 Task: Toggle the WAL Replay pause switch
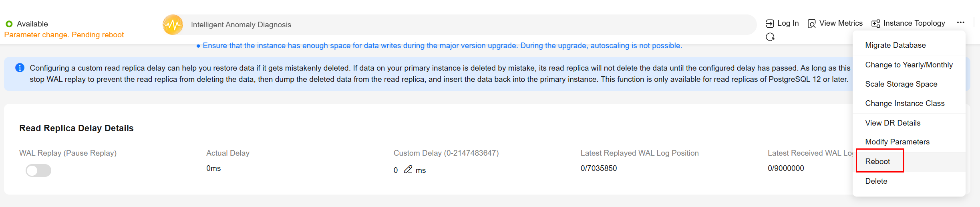(38, 170)
